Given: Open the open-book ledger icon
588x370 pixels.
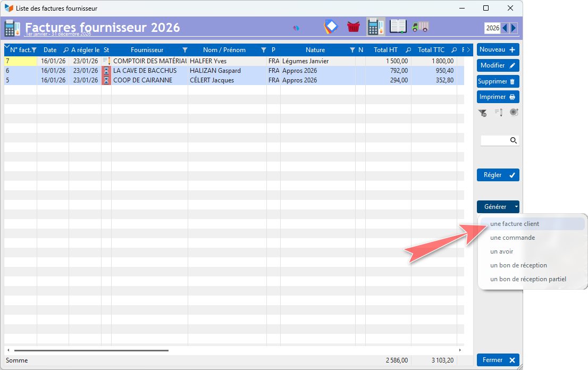Looking at the screenshot, I should coord(398,27).
